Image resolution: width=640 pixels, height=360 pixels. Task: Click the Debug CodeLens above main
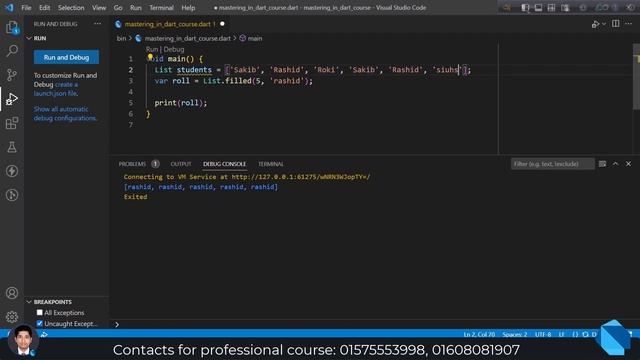click(174, 49)
